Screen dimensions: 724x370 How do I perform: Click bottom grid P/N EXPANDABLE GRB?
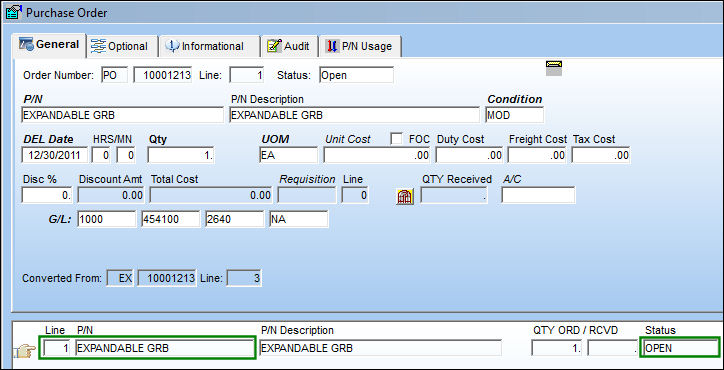[165, 348]
